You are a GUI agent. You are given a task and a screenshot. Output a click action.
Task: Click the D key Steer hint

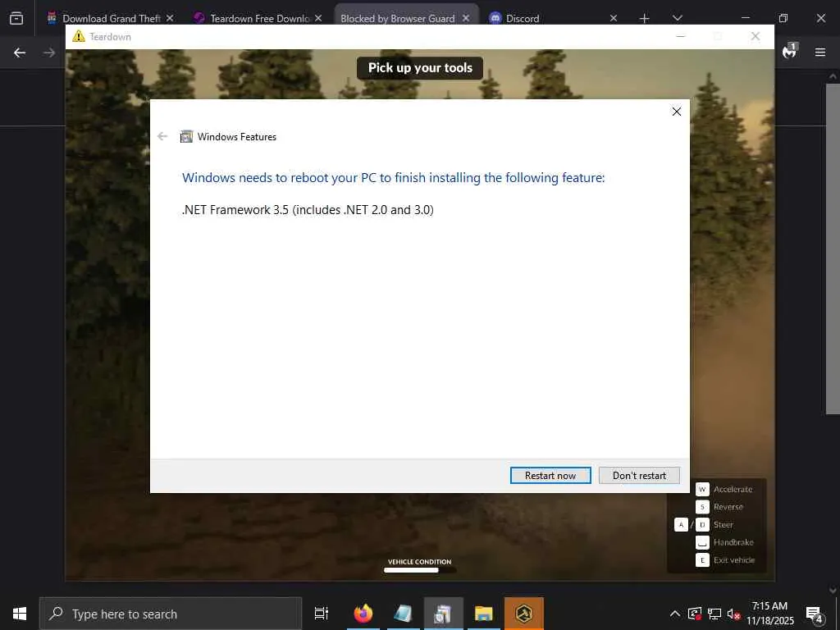(702, 524)
